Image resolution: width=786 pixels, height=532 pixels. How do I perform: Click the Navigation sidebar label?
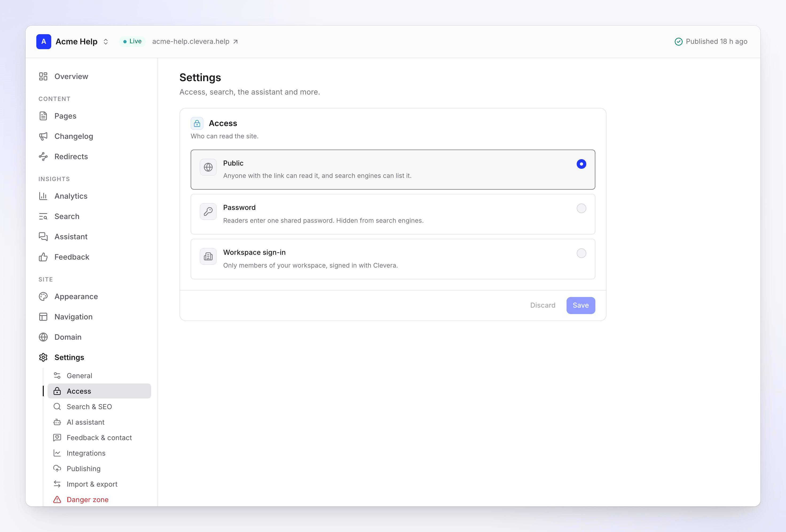tap(73, 317)
